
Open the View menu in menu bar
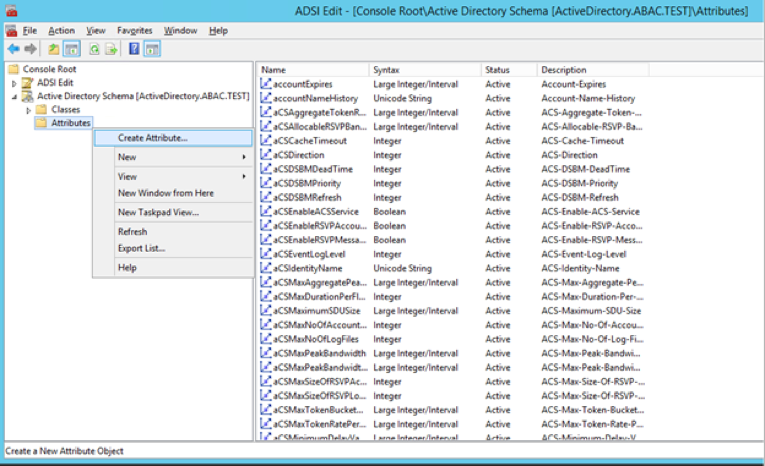coord(96,31)
